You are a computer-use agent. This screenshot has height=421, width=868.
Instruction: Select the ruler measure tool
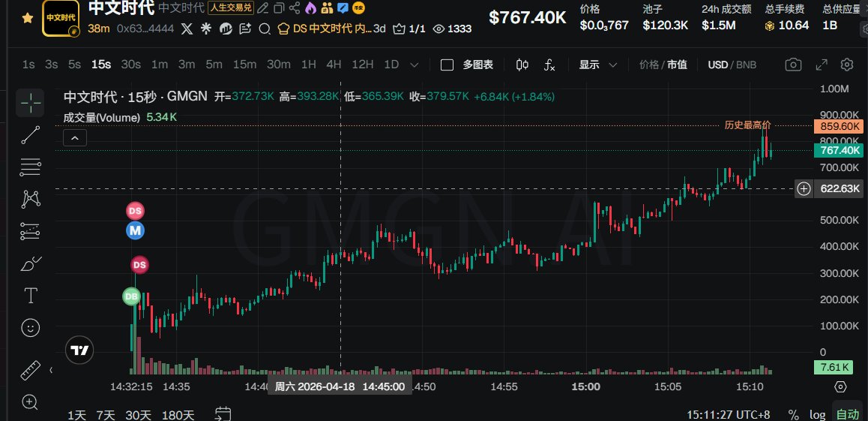coord(31,370)
